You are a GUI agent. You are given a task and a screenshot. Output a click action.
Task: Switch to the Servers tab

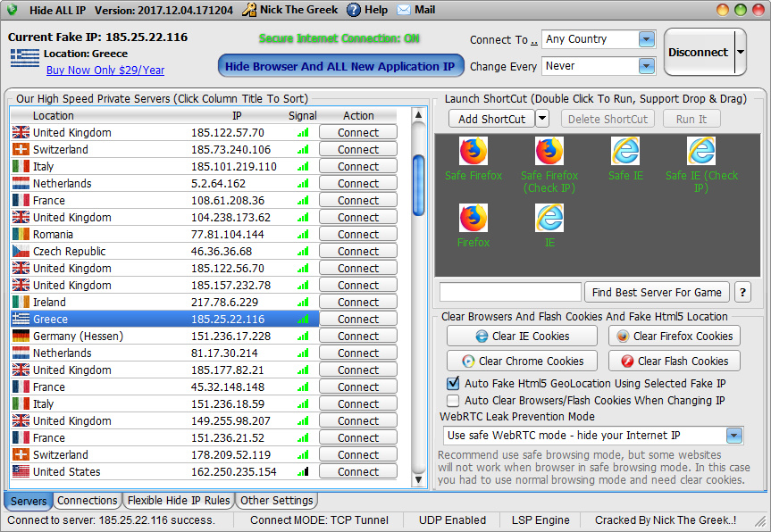[29, 501]
